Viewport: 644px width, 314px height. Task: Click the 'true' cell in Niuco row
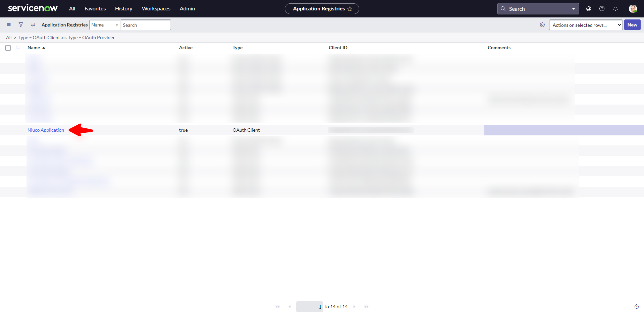183,130
